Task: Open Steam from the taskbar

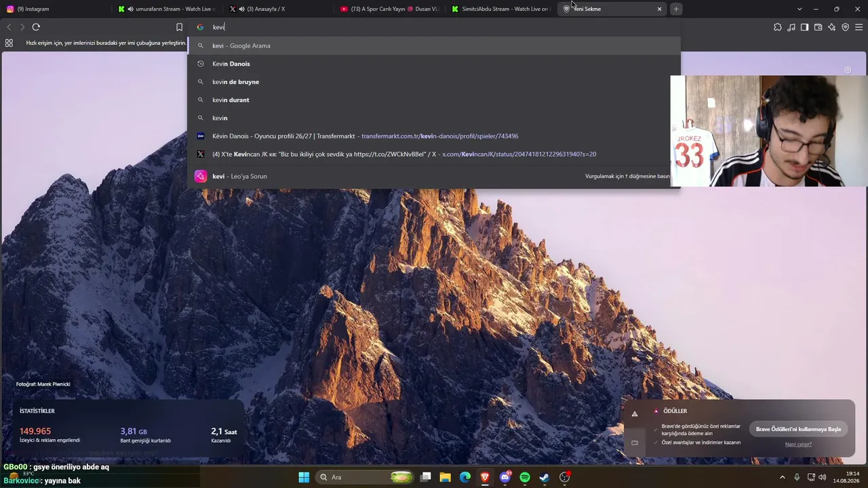Action: tap(545, 477)
